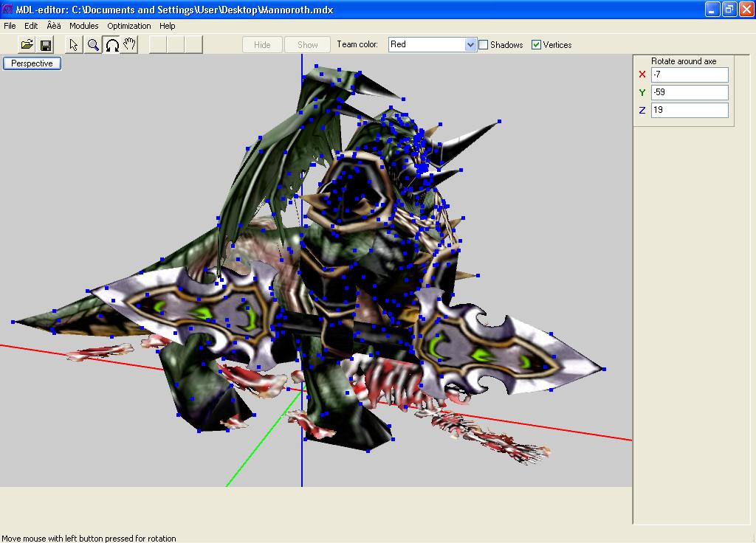
Task: Open the Modules menu
Action: 84,26
